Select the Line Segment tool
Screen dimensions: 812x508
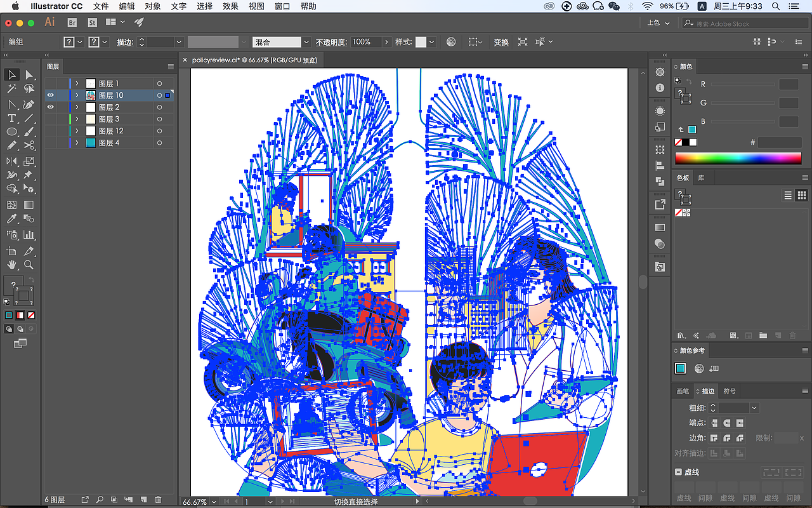click(29, 118)
